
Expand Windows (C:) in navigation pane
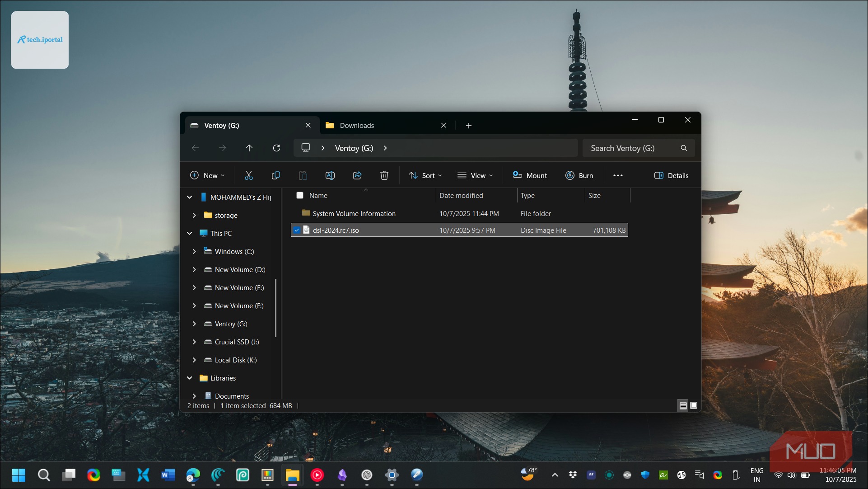click(194, 251)
